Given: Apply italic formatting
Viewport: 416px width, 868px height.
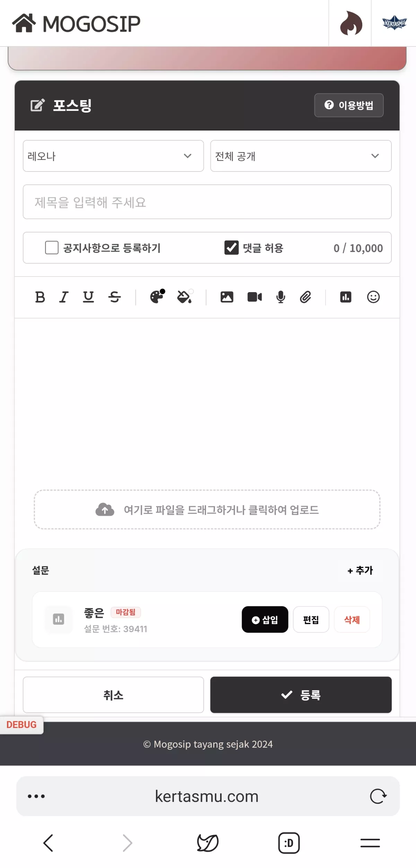Looking at the screenshot, I should click(64, 297).
